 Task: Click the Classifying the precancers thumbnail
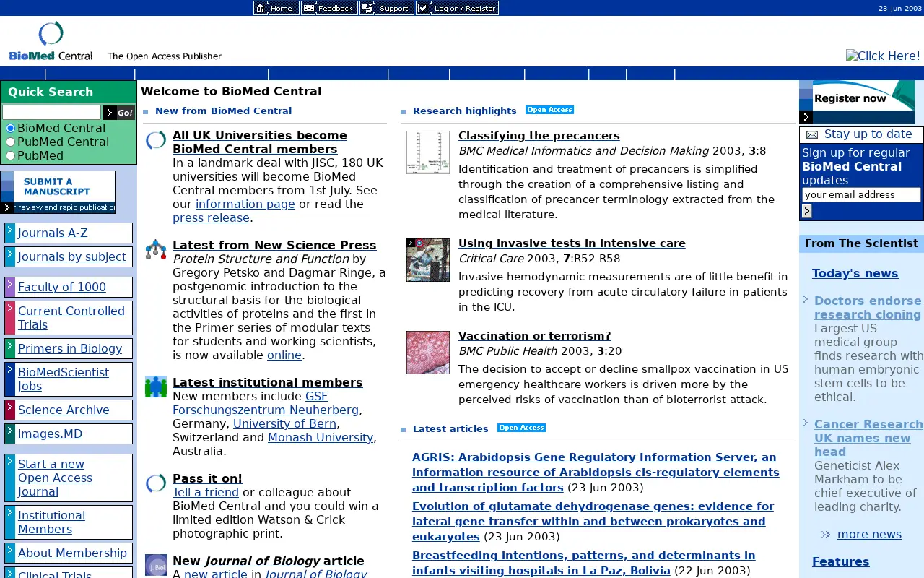[428, 152]
